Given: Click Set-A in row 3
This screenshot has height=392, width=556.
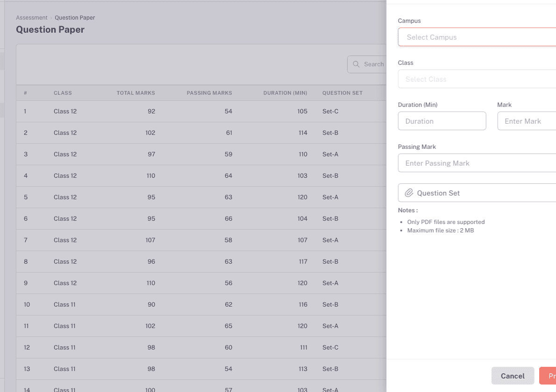Looking at the screenshot, I should (x=330, y=154).
